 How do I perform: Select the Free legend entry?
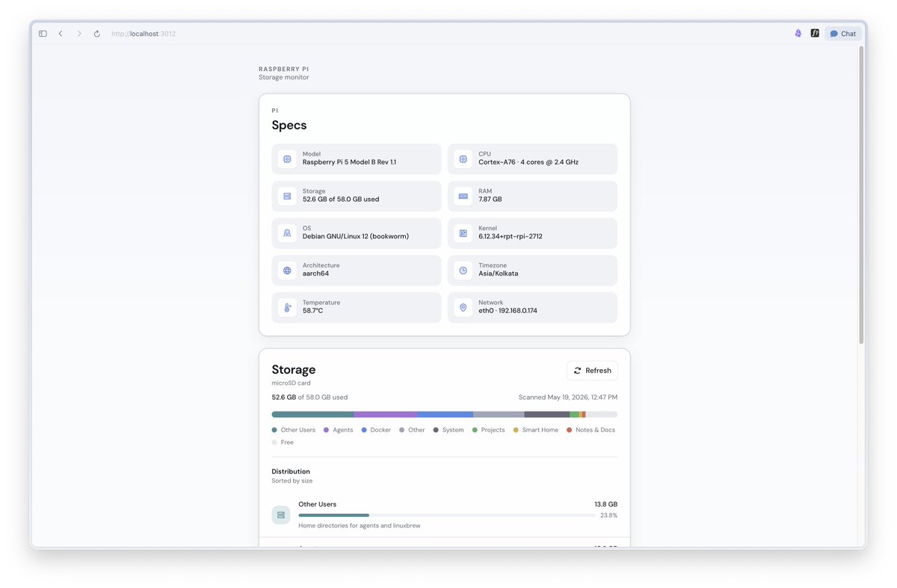pos(283,442)
